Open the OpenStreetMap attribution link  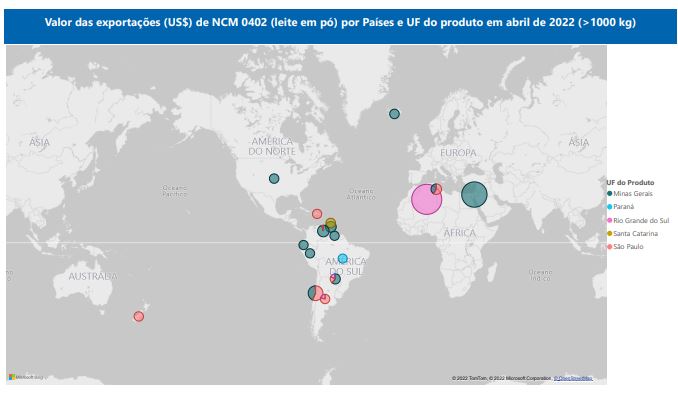coord(573,378)
